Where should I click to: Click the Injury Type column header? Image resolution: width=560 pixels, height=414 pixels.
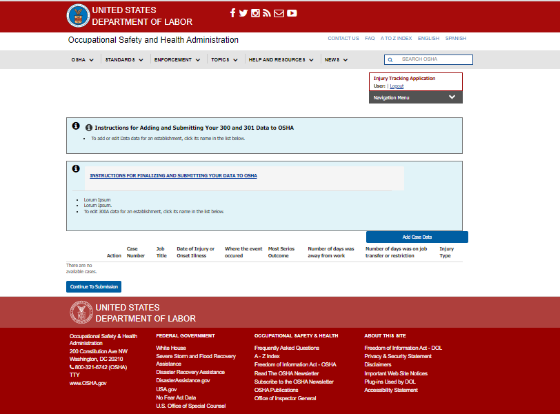446,252
